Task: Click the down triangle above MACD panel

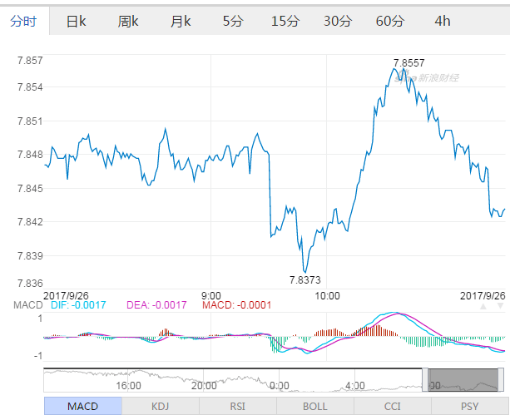Action: tap(500, 306)
